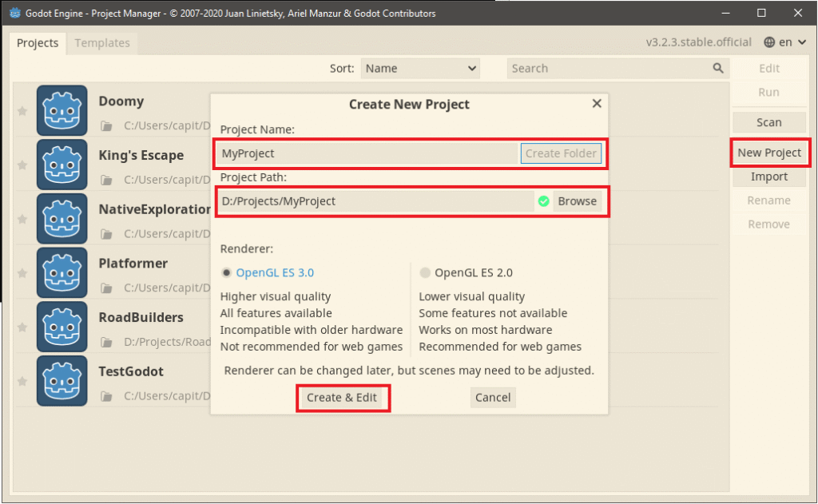818x504 pixels.
Task: Focus the Project Name input field
Action: click(x=367, y=153)
